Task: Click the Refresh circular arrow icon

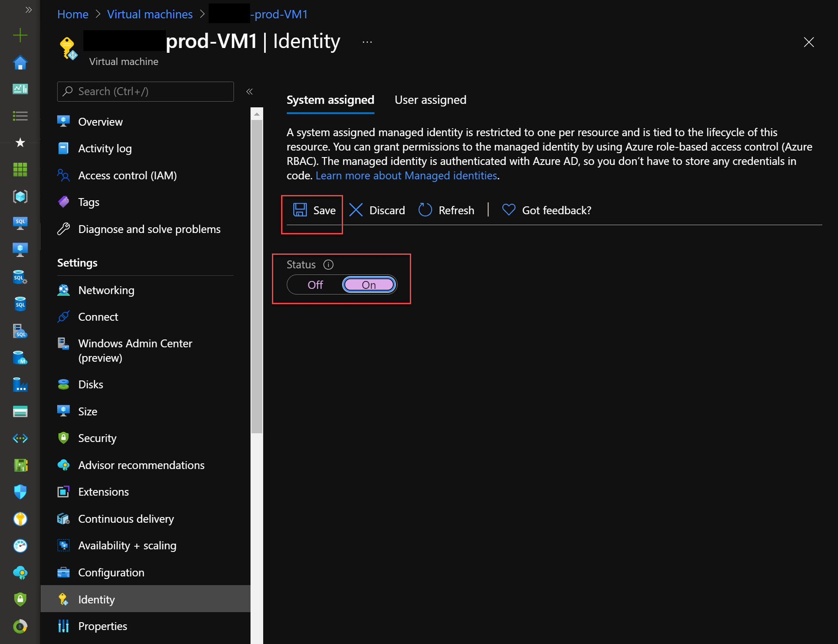Action: 425,210
